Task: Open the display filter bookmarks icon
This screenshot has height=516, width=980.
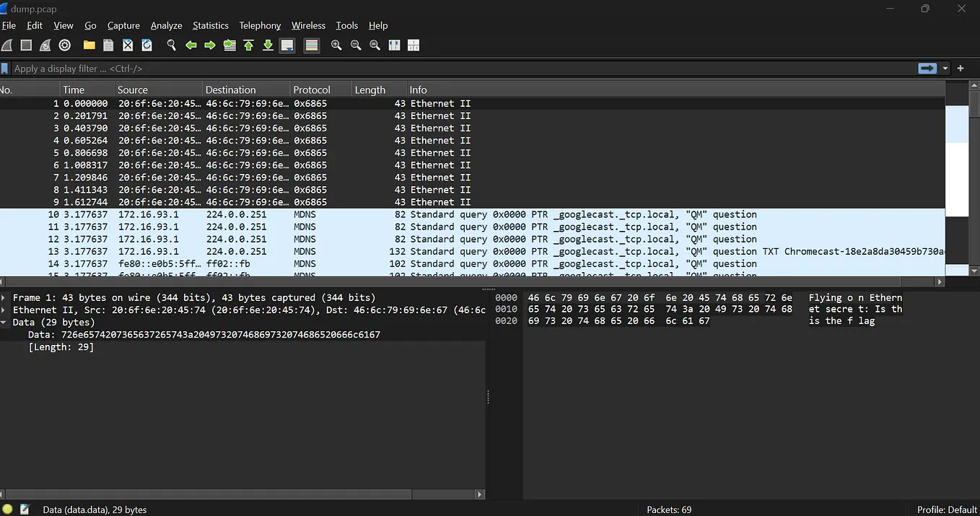Action: coord(6,68)
